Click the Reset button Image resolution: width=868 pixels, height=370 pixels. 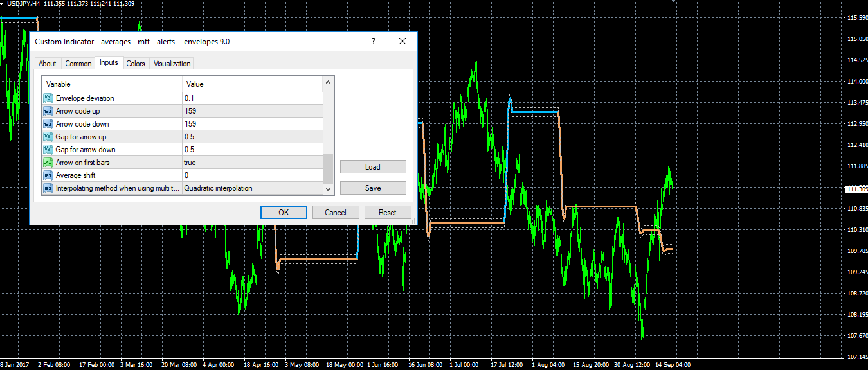pos(388,213)
